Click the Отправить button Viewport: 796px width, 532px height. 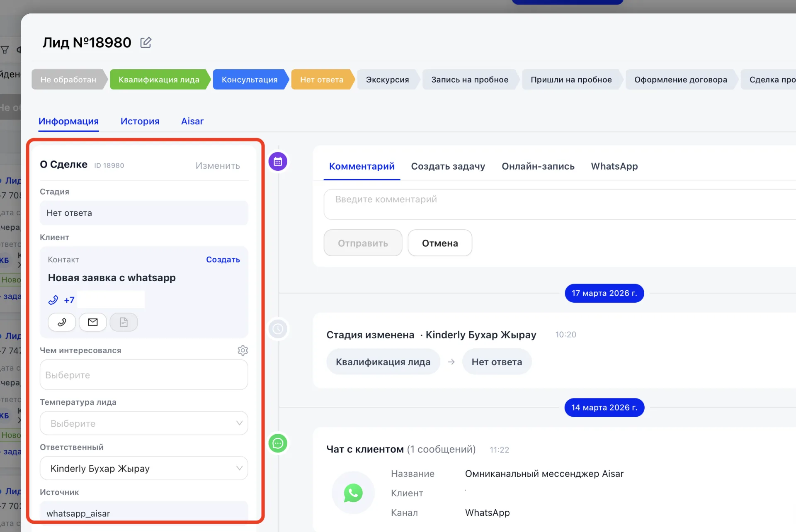pos(363,243)
